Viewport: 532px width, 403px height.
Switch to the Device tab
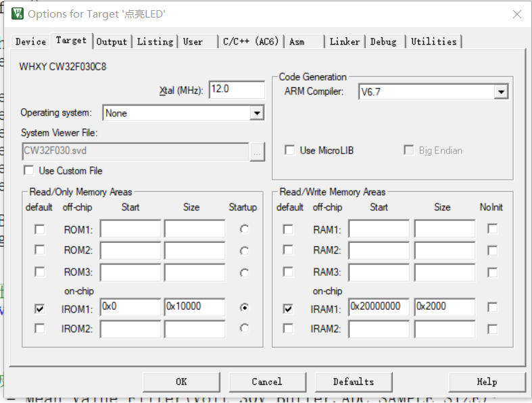[x=30, y=42]
